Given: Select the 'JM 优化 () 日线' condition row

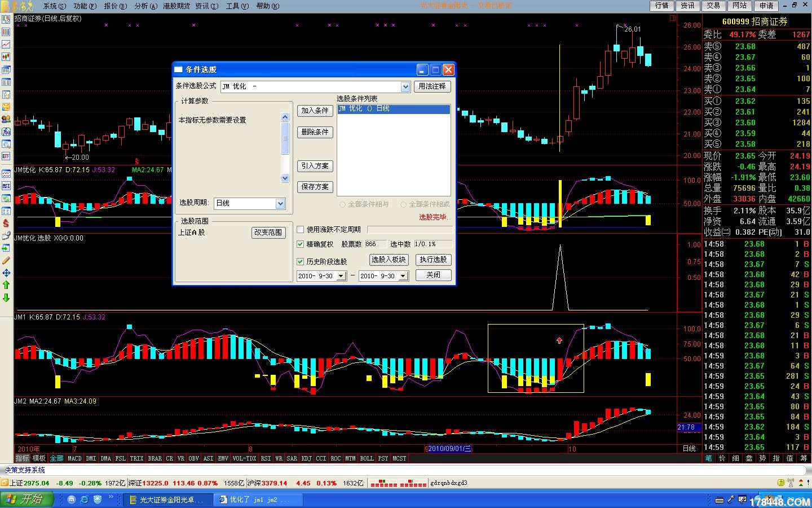Looking at the screenshot, I should click(394, 108).
